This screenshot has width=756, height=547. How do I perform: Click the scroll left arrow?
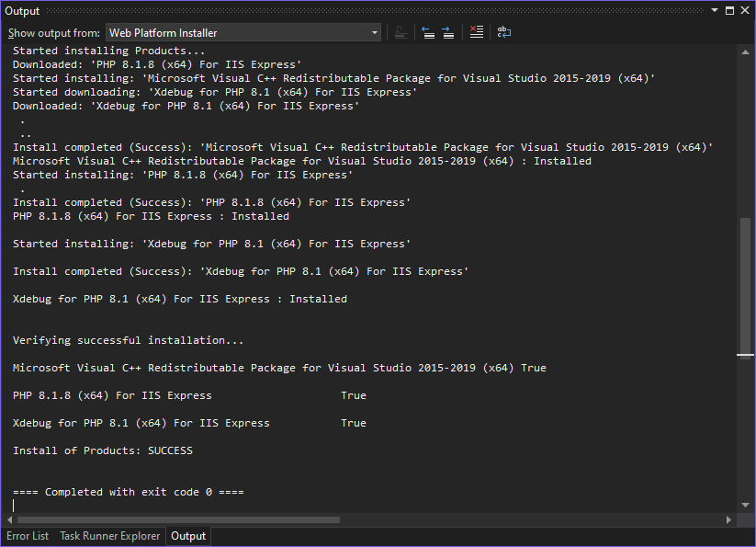(x=9, y=520)
